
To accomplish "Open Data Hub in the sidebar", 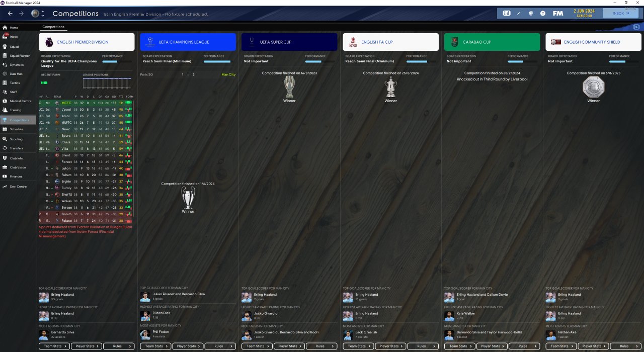I will coord(18,74).
